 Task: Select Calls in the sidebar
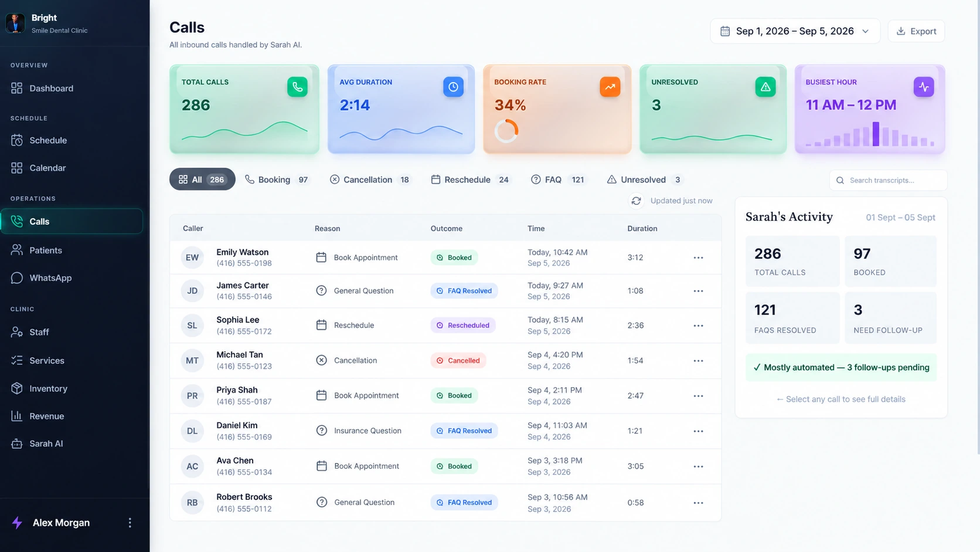[x=72, y=221]
